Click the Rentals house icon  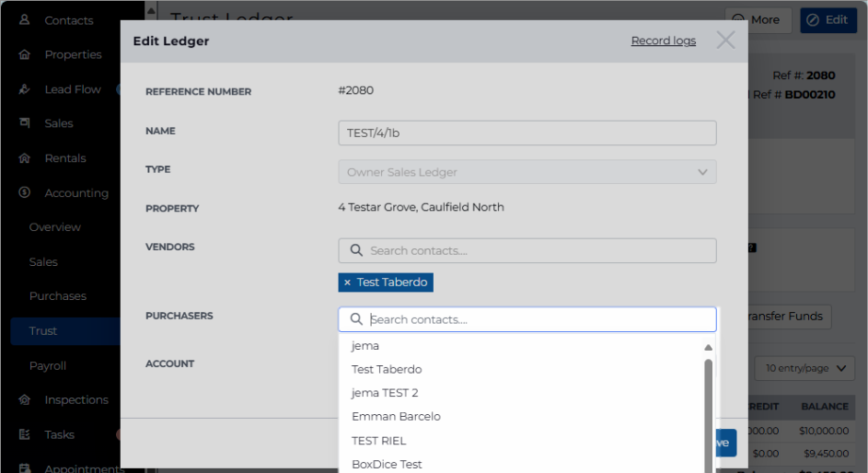click(24, 157)
